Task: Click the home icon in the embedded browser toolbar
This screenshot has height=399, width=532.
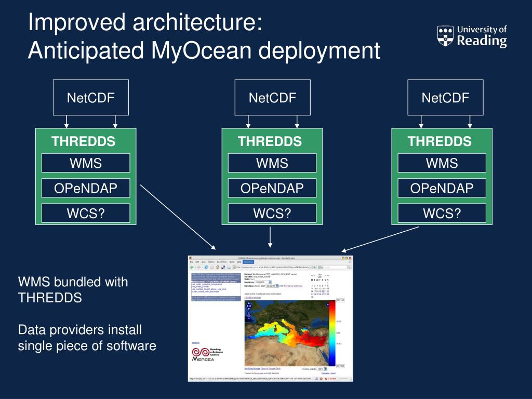Action: point(218,268)
